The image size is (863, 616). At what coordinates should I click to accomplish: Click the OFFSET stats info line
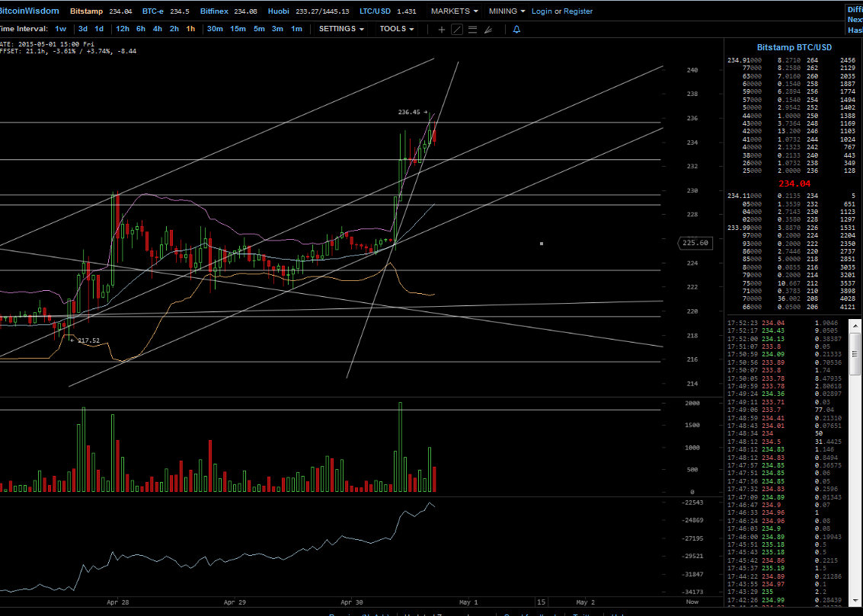(69, 51)
